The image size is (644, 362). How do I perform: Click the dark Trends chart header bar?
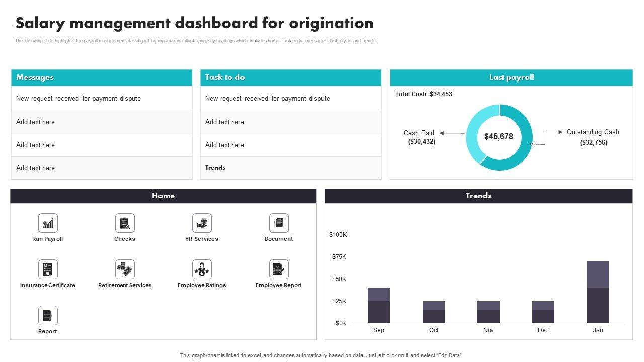pyautogui.click(x=478, y=196)
